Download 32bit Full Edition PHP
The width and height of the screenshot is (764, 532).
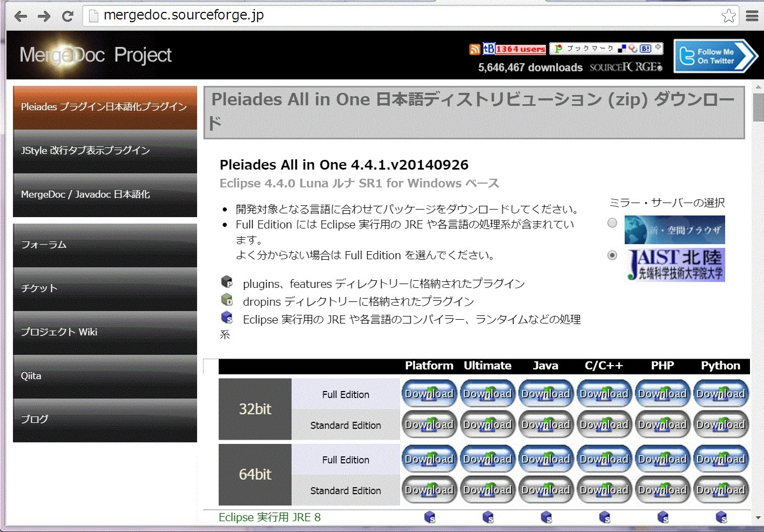click(662, 394)
